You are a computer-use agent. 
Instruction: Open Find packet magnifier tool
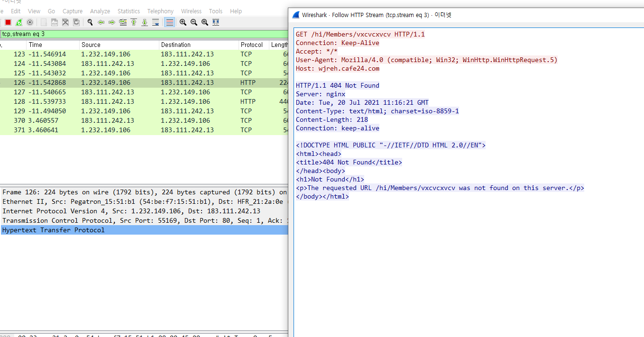click(x=90, y=22)
